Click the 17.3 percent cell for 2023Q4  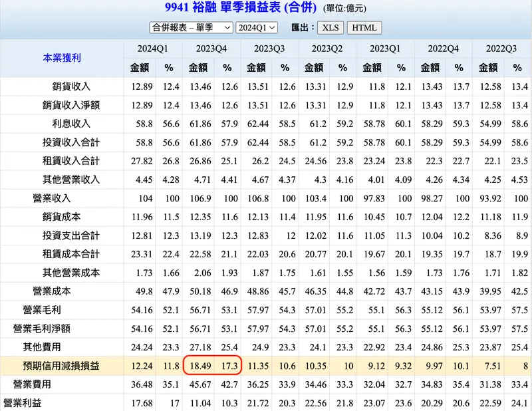(x=229, y=366)
